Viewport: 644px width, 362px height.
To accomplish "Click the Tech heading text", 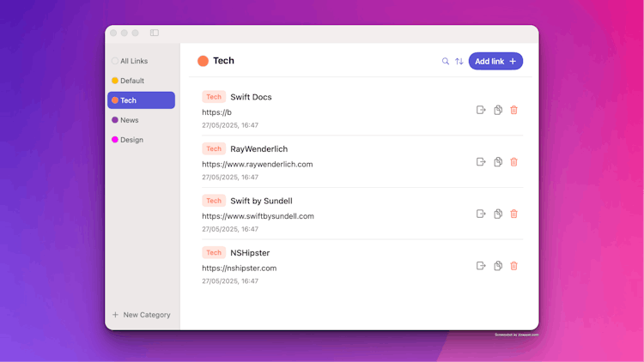I will click(x=223, y=61).
